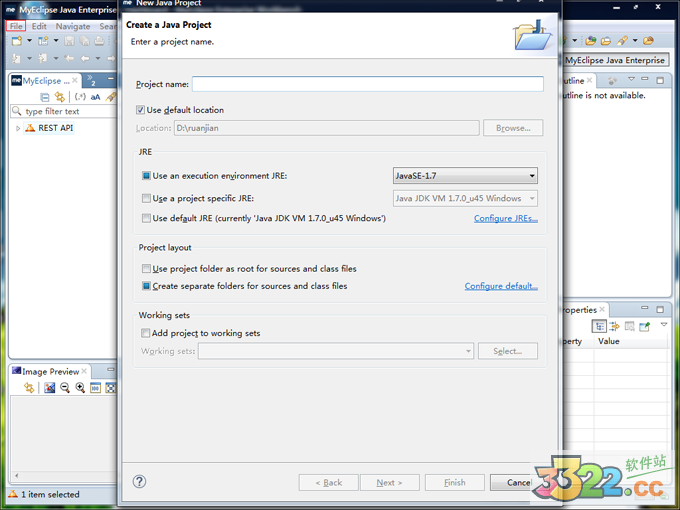The image size is (680, 510).
Task: Click the flashlight Search icon in the right toolbar
Action: coord(622,41)
